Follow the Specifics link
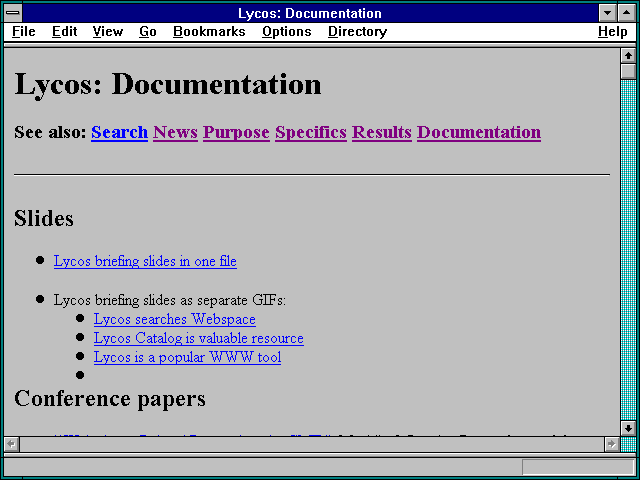The image size is (640, 480). tap(311, 132)
